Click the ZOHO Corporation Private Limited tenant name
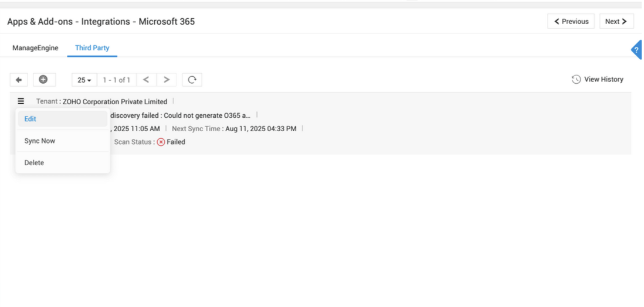 [115, 101]
